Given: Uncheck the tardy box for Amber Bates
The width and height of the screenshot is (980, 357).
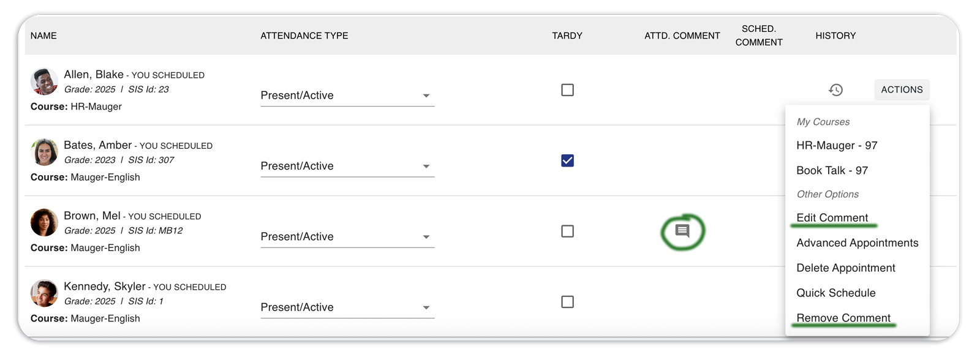Looking at the screenshot, I should [568, 160].
